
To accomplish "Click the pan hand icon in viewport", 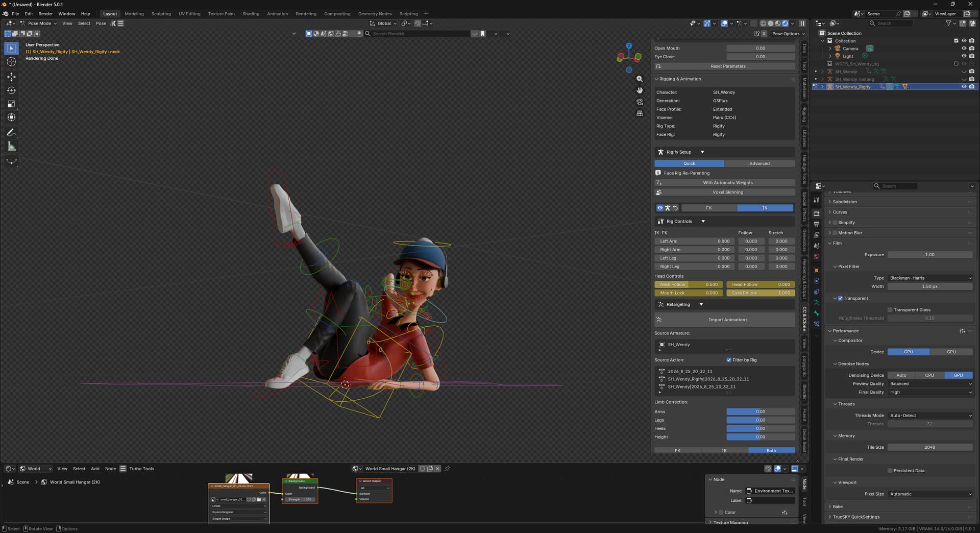I will (x=640, y=90).
